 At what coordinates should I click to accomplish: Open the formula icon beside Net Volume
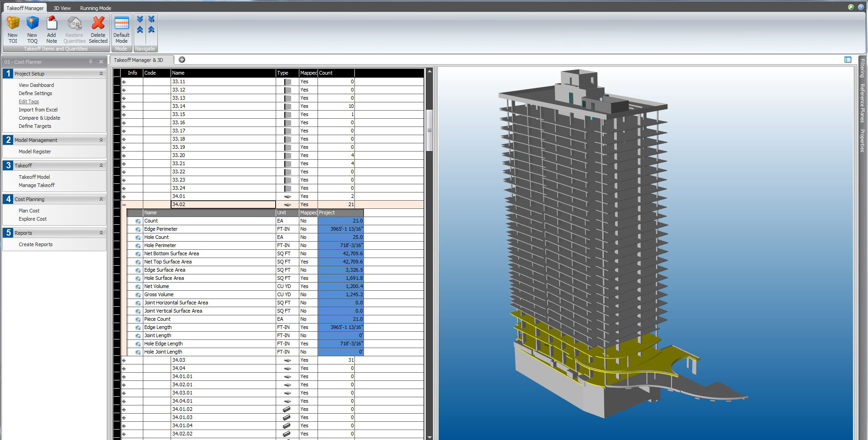point(138,286)
